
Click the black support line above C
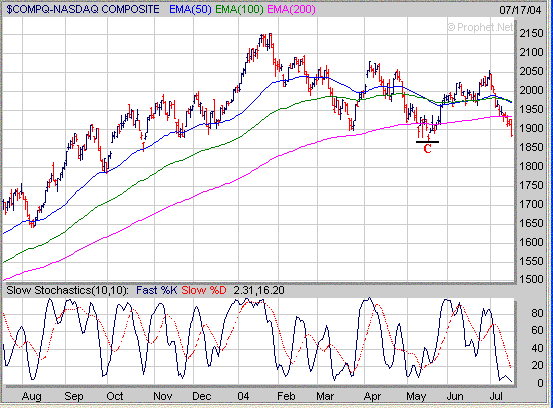tap(427, 142)
